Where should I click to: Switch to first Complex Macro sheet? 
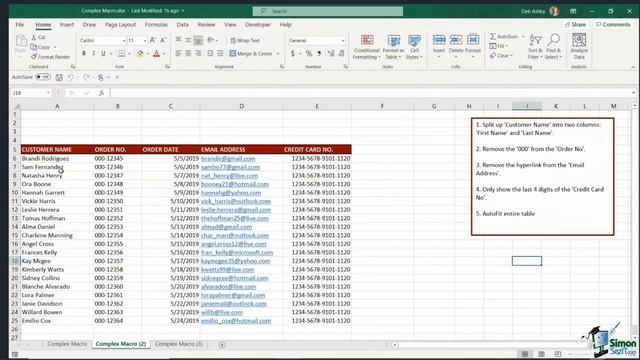pos(67,344)
